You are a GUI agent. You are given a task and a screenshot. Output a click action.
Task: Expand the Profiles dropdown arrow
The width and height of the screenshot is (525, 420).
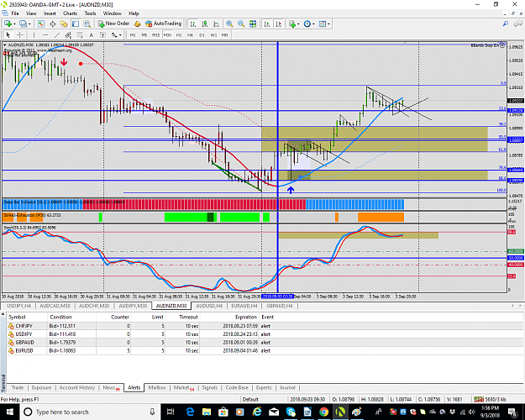click(29, 24)
